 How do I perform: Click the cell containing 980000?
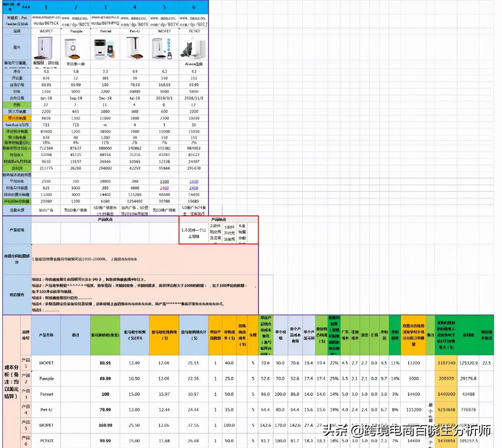click(x=105, y=148)
